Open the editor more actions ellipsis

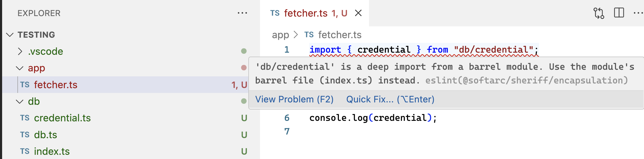click(x=639, y=13)
